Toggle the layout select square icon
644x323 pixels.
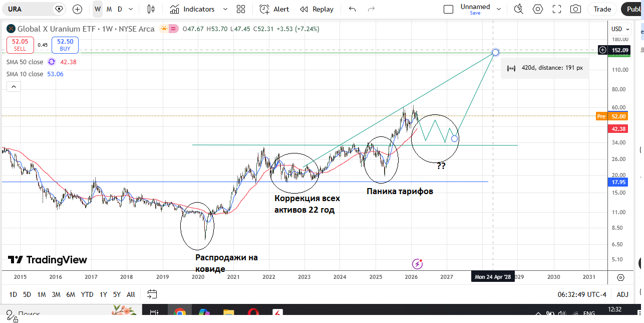449,9
